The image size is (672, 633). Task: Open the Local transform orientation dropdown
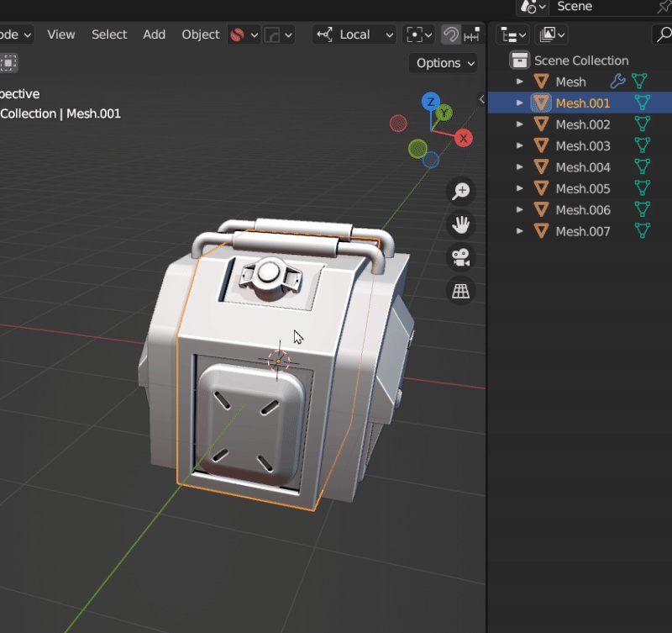pyautogui.click(x=354, y=34)
